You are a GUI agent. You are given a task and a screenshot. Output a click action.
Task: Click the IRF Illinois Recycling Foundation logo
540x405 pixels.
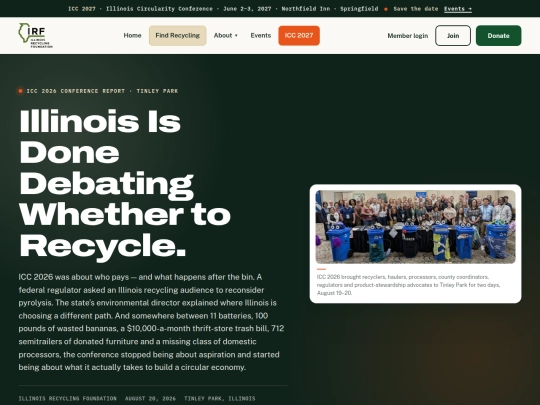tap(35, 35)
